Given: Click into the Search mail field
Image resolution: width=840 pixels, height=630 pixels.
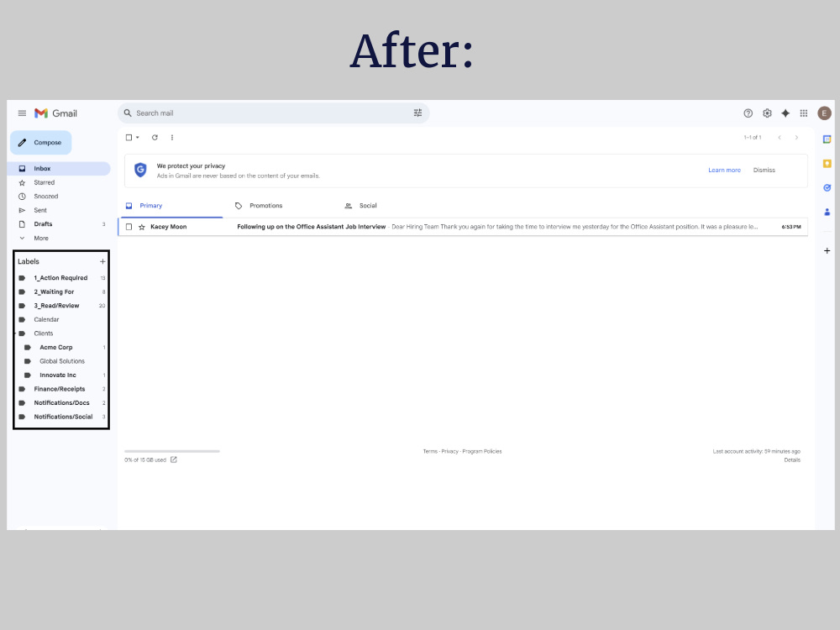Looking at the screenshot, I should [273, 113].
